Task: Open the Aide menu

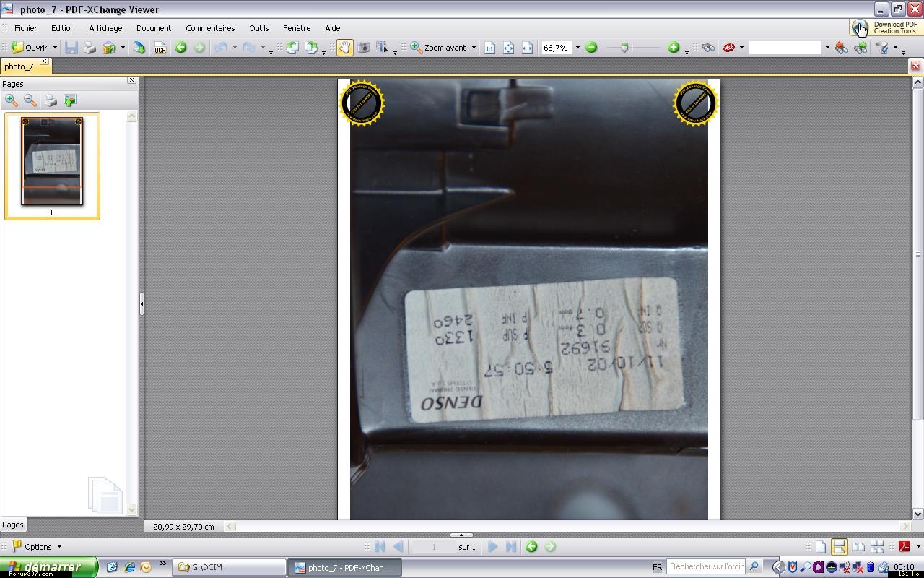Action: pos(333,28)
